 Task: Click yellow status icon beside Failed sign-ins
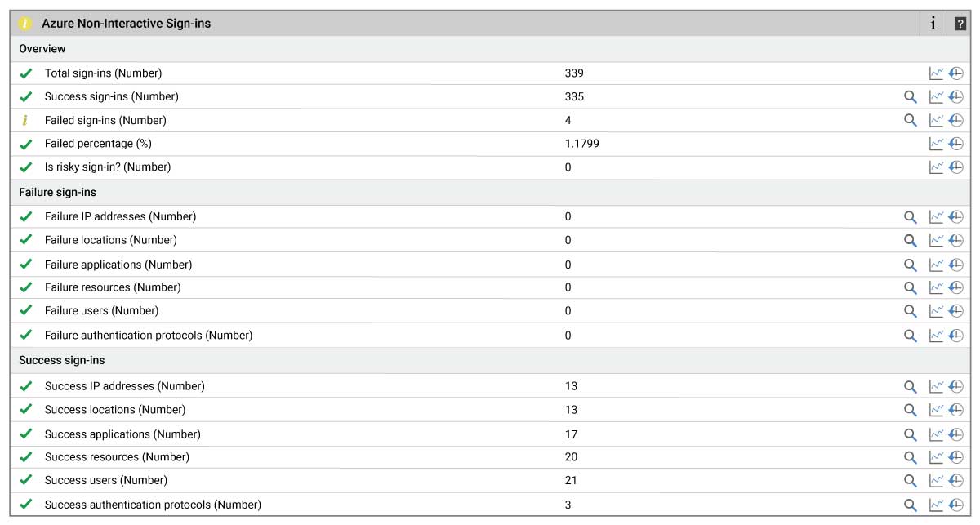click(25, 121)
